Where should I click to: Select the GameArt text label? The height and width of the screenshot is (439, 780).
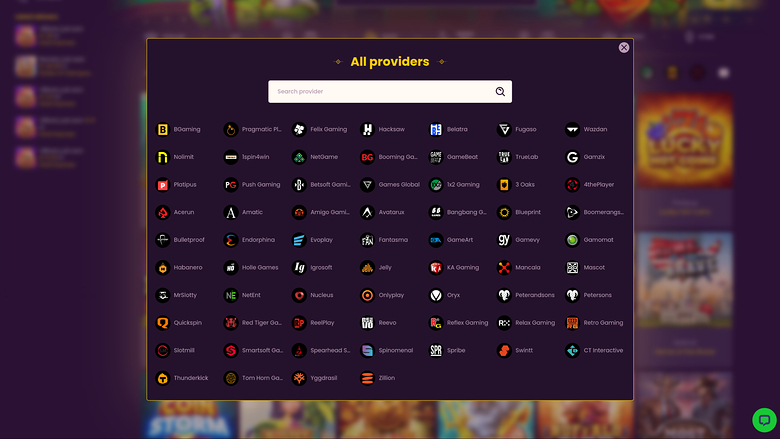[460, 240]
